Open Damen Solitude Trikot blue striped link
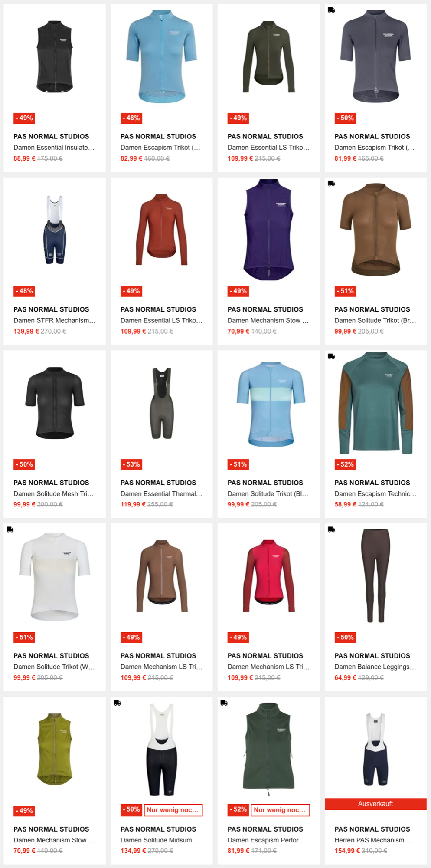 coord(268,493)
